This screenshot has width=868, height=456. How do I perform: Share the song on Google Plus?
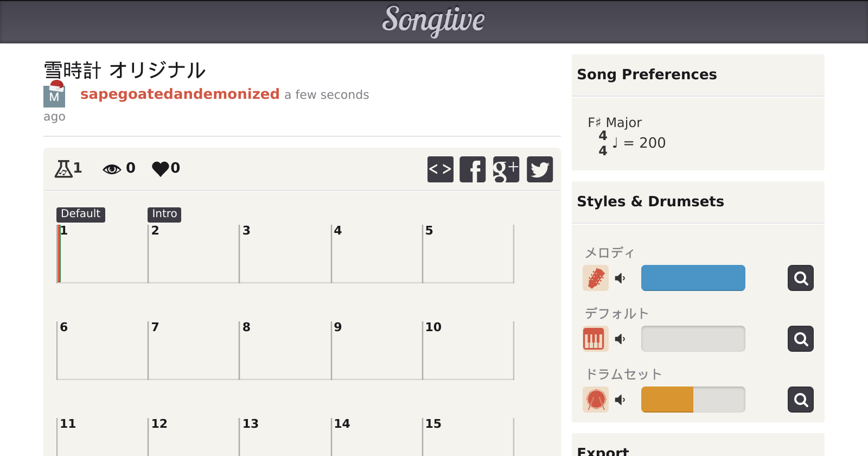point(506,169)
